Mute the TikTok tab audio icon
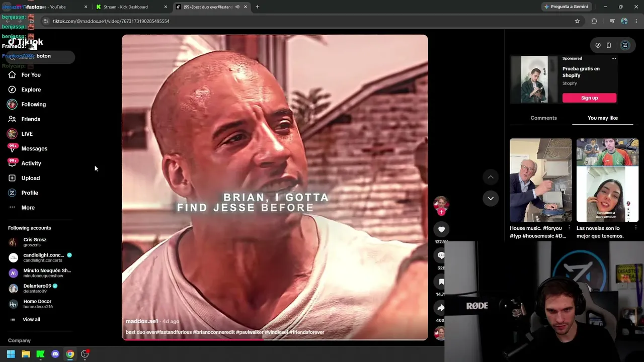 [x=237, y=7]
